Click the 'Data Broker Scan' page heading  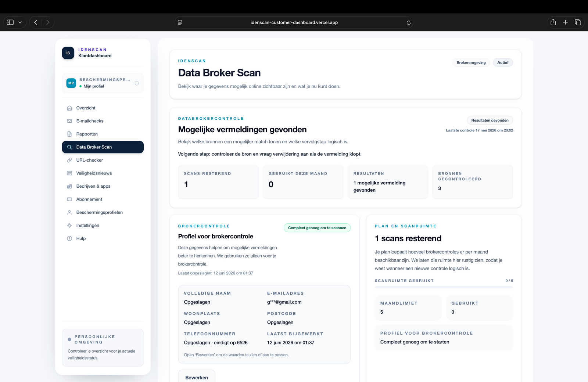(x=219, y=73)
